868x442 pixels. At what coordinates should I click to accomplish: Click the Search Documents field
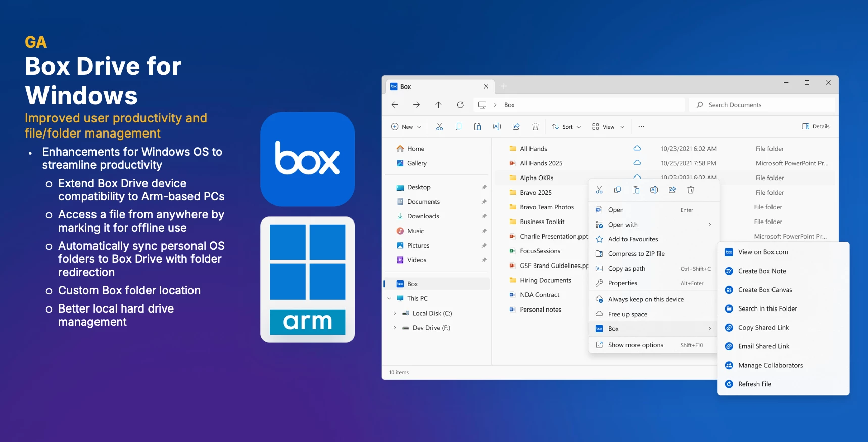coord(762,105)
